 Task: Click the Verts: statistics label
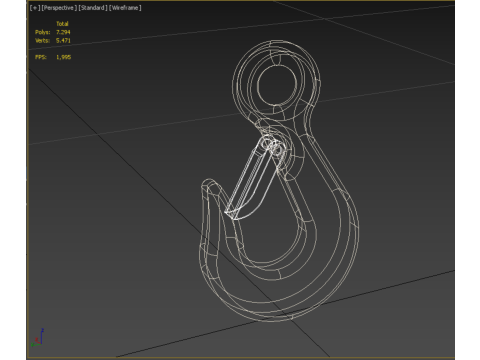click(x=42, y=40)
